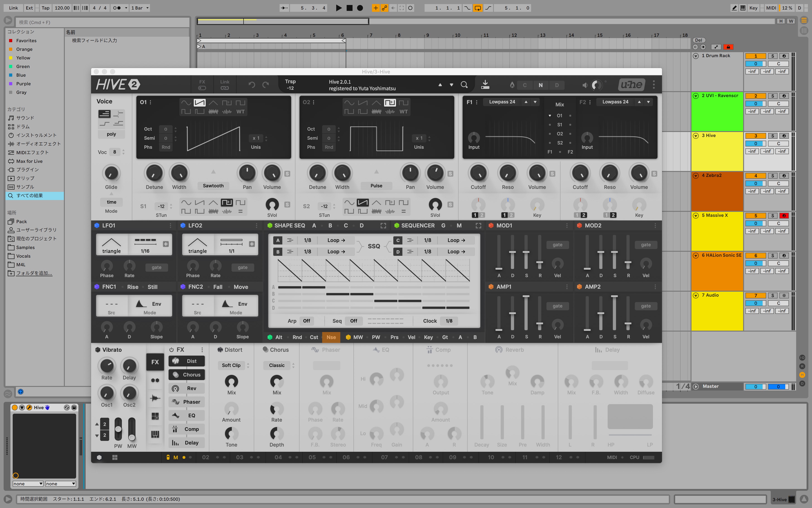Select Shape Seq tab B
The image size is (812, 508).
330,226
